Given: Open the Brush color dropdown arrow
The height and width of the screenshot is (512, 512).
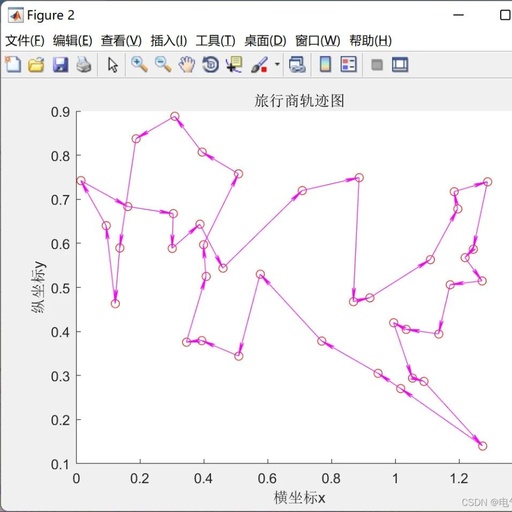Looking at the screenshot, I should pos(277,64).
